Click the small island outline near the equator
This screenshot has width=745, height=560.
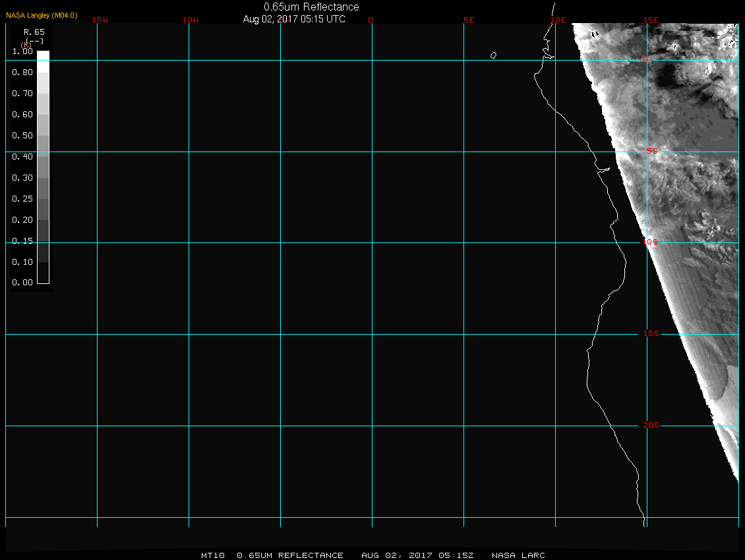pos(493,55)
